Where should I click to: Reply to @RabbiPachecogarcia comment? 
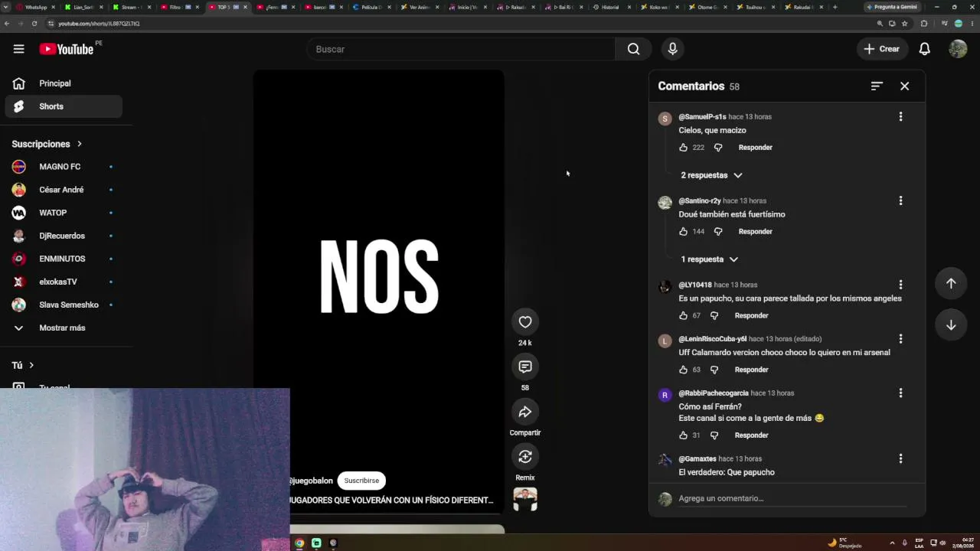tap(751, 435)
